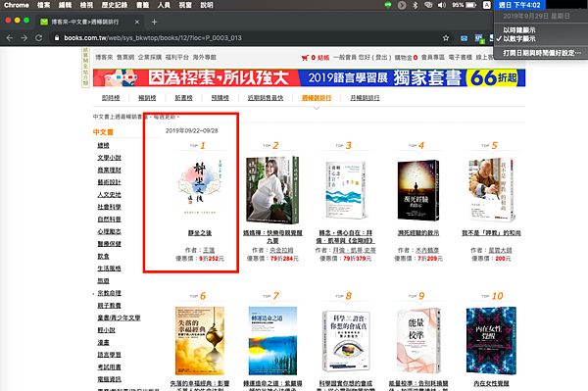Open the 檔案 menu

(44, 5)
